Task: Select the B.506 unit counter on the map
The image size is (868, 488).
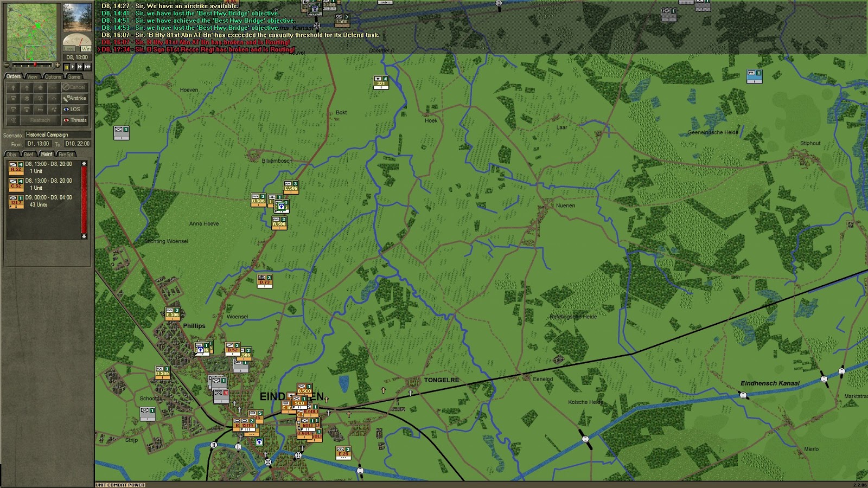Action: [x=258, y=200]
